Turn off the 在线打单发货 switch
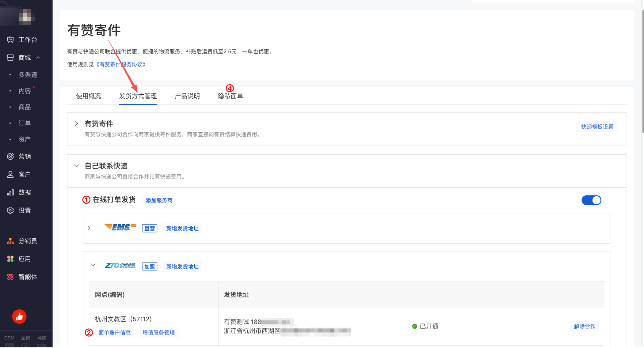This screenshot has height=348, width=644. [x=591, y=200]
